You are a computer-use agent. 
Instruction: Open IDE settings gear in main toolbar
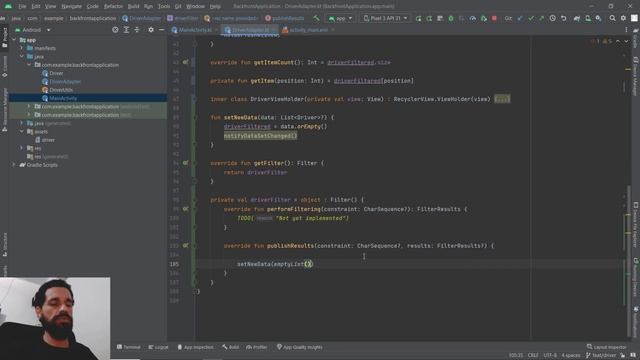(623, 18)
